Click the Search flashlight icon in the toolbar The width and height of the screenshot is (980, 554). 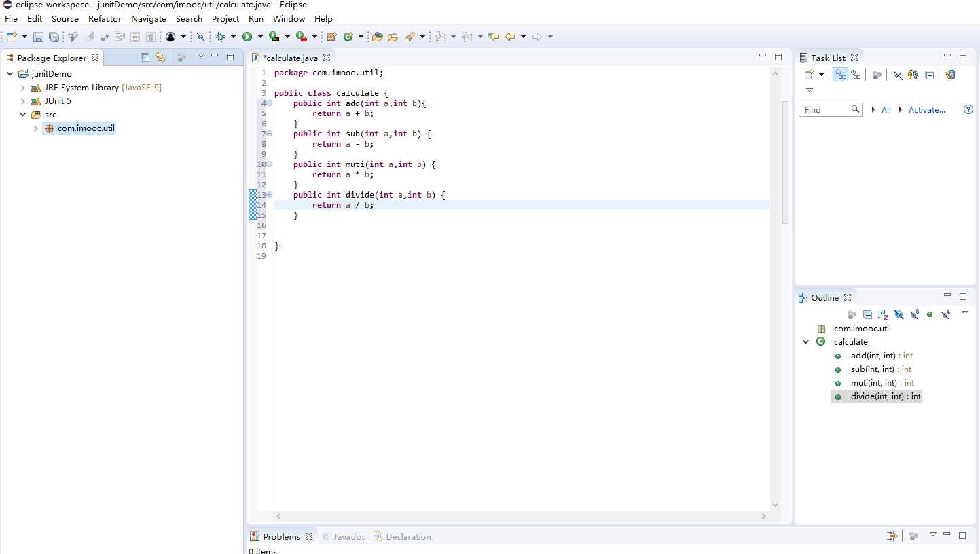pyautogui.click(x=410, y=37)
